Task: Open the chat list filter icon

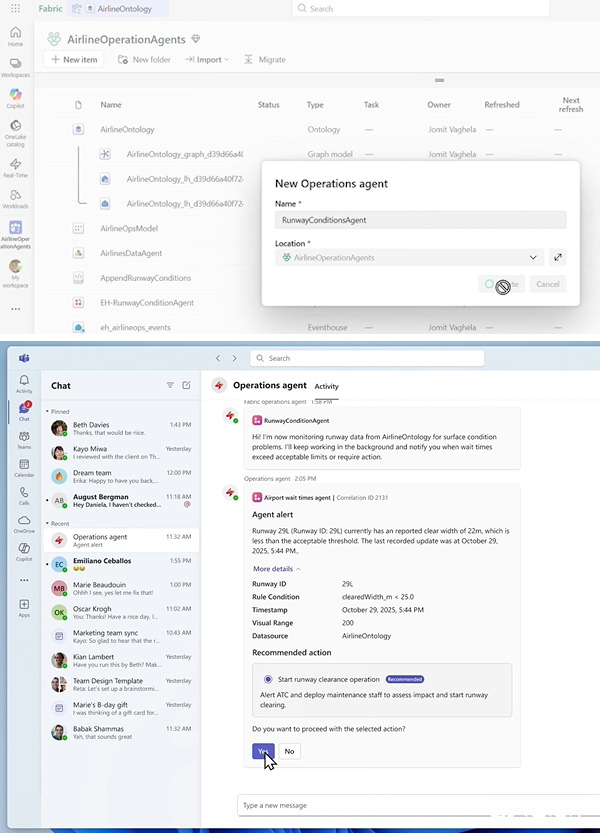Action: pyautogui.click(x=170, y=385)
